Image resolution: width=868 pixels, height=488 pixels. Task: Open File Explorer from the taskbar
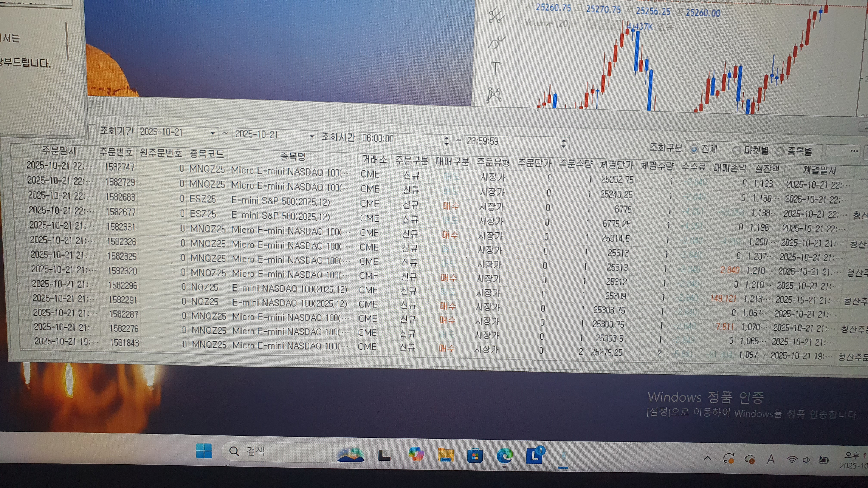point(445,455)
